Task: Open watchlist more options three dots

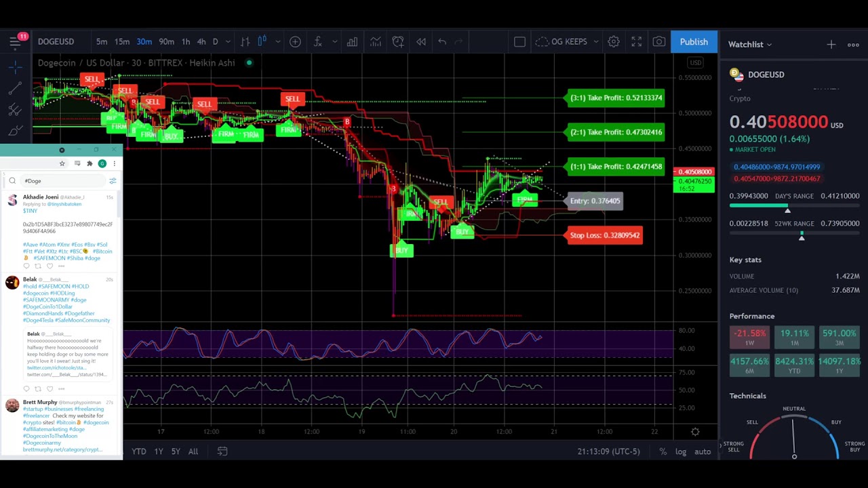Action: (x=853, y=45)
